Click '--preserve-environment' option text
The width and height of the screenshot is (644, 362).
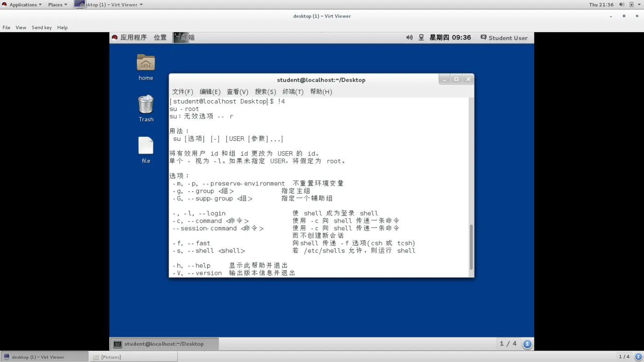click(x=243, y=183)
